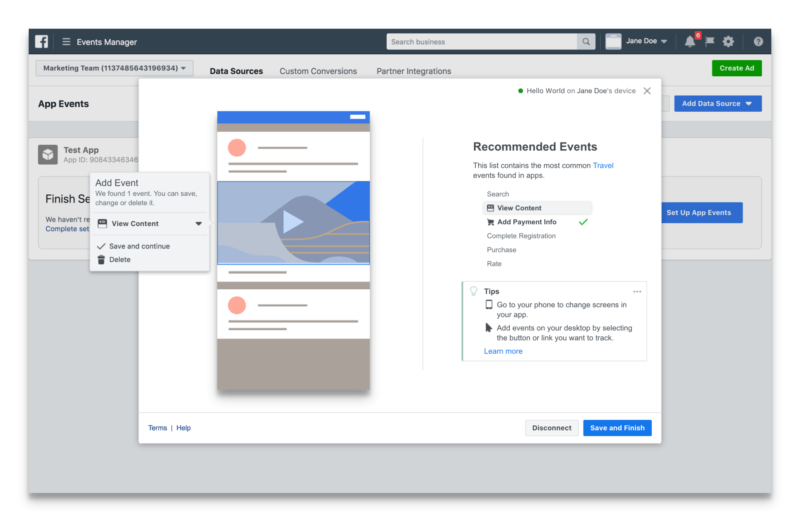The image size is (800, 522).
Task: Open the Add Data Source dropdown
Action: pyautogui.click(x=717, y=104)
